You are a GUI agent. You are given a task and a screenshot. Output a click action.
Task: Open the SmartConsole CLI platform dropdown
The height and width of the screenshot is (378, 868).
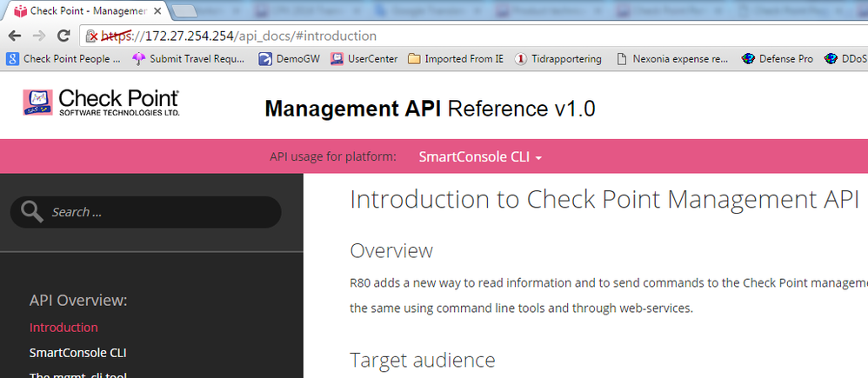click(x=480, y=156)
